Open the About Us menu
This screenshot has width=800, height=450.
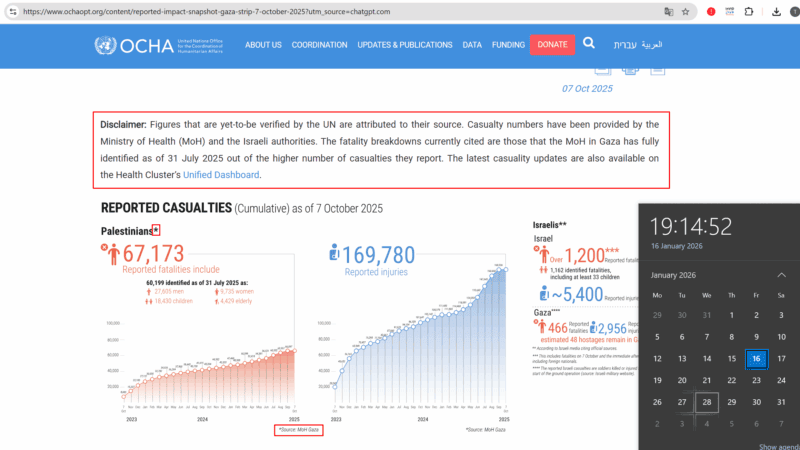click(263, 45)
